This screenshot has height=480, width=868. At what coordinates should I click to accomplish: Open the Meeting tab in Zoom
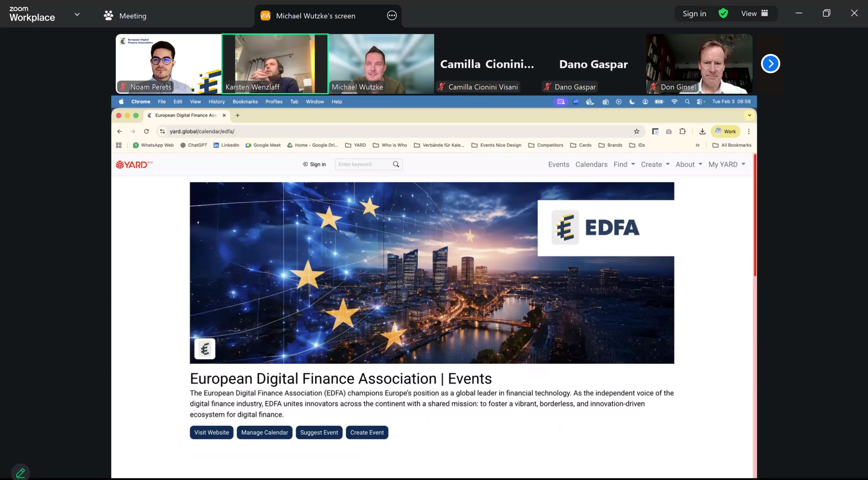[x=125, y=16]
